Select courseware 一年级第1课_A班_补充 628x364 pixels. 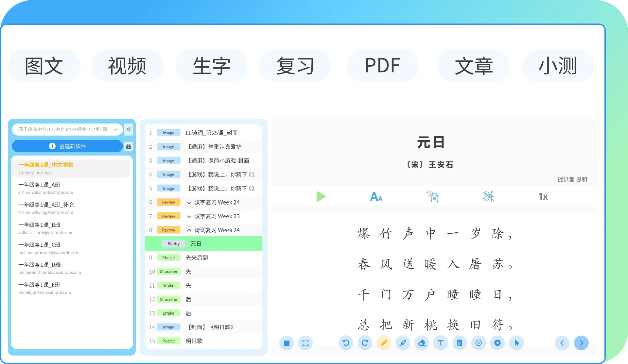tap(71, 208)
